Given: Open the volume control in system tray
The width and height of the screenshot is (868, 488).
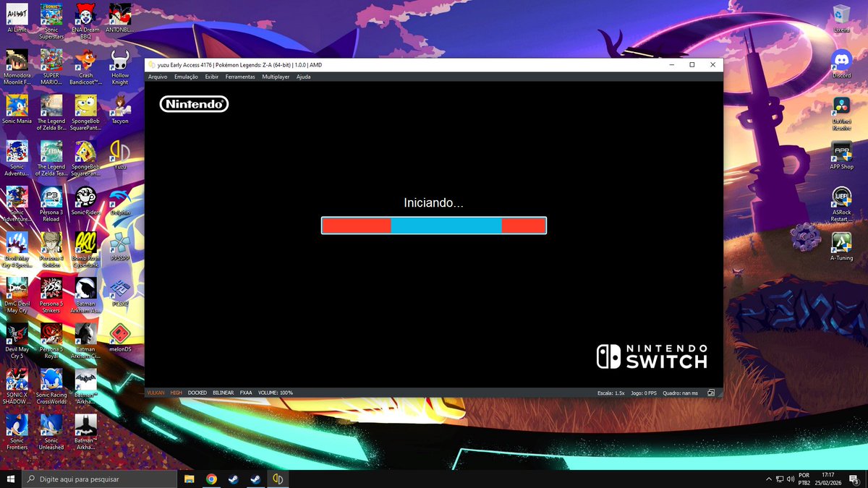Looking at the screenshot, I should pos(791,479).
